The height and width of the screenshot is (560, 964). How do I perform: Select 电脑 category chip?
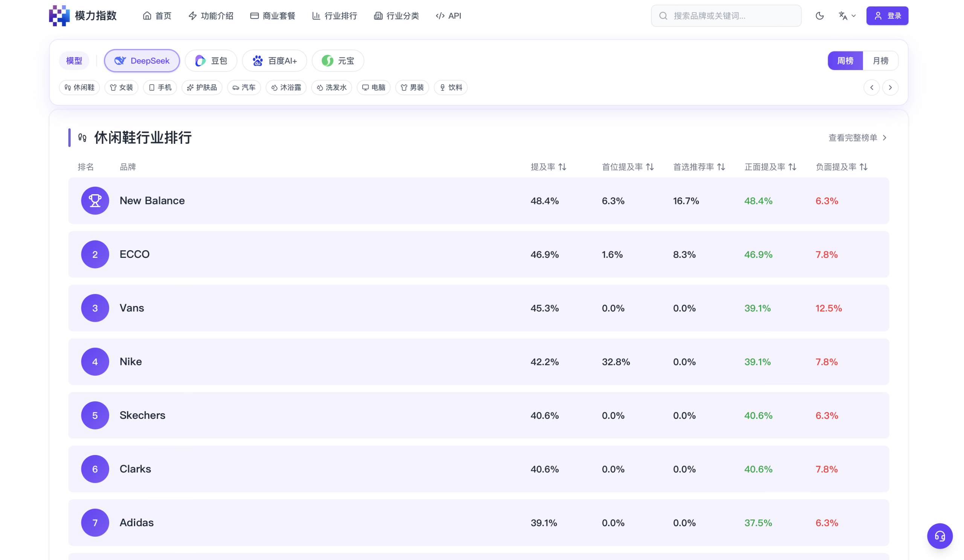pos(374,88)
